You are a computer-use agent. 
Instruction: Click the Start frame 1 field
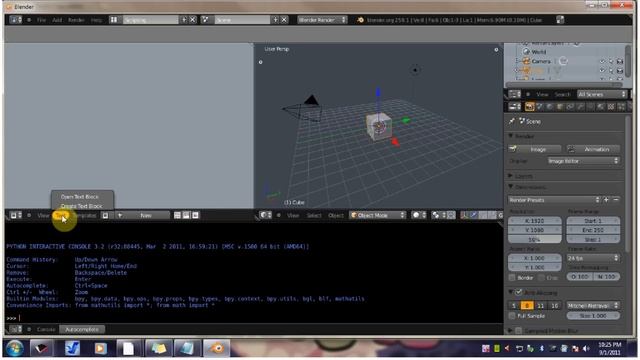coord(593,220)
